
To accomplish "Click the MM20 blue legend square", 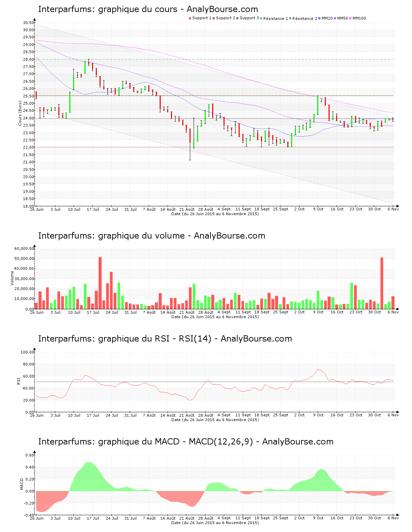I will [320, 18].
